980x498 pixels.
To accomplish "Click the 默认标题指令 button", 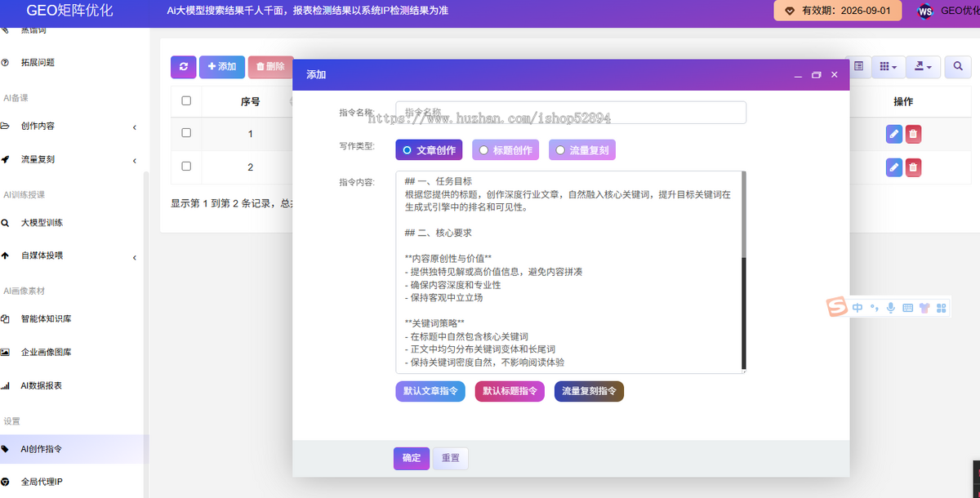I will [x=510, y=391].
